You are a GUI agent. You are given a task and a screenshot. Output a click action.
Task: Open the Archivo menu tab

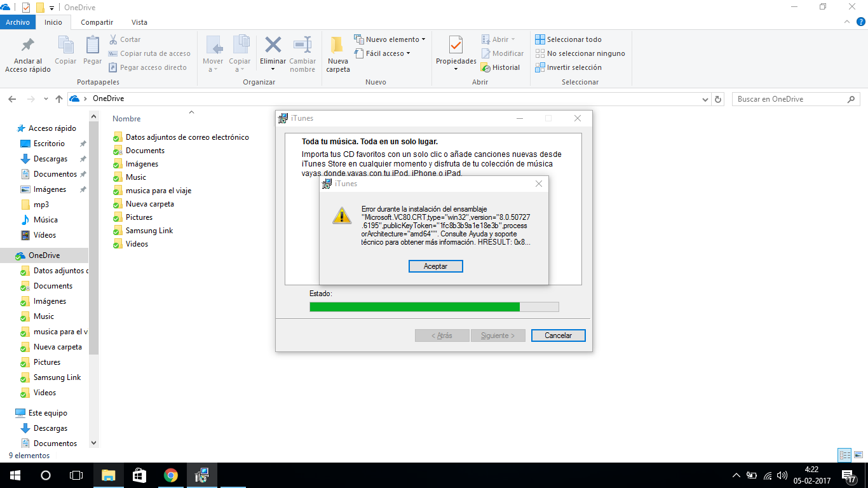(x=18, y=22)
